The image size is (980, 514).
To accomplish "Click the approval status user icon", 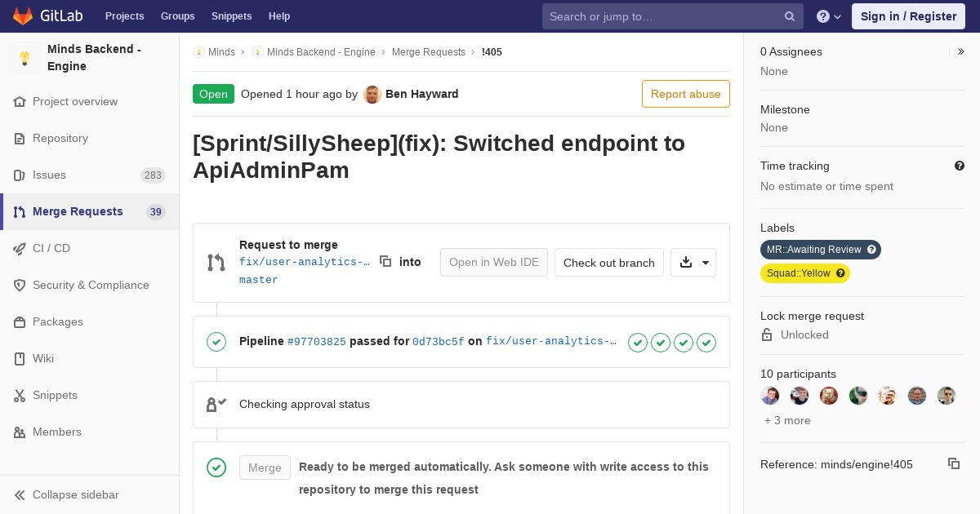I will (216, 404).
